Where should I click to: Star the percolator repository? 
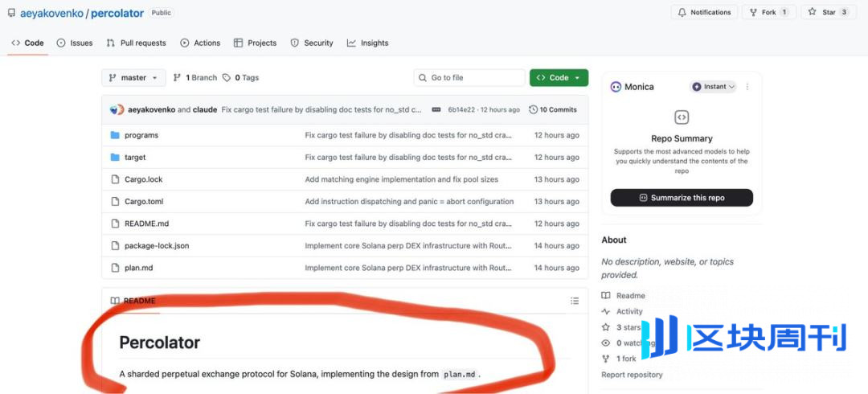[x=828, y=12]
